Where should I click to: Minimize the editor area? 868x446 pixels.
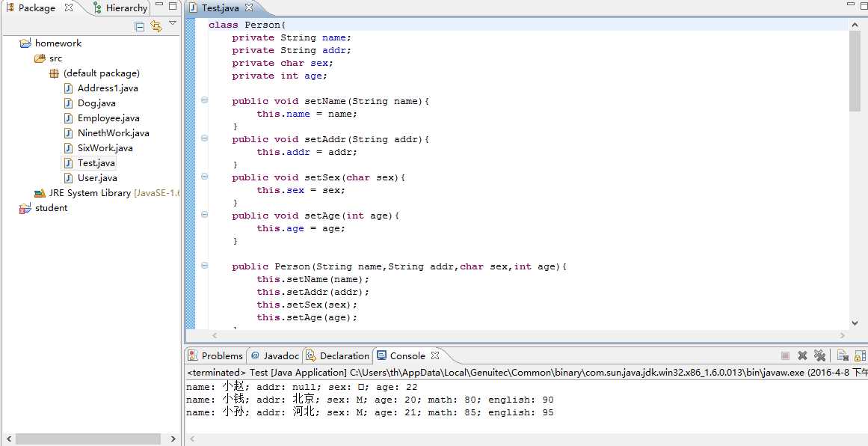[851, 4]
